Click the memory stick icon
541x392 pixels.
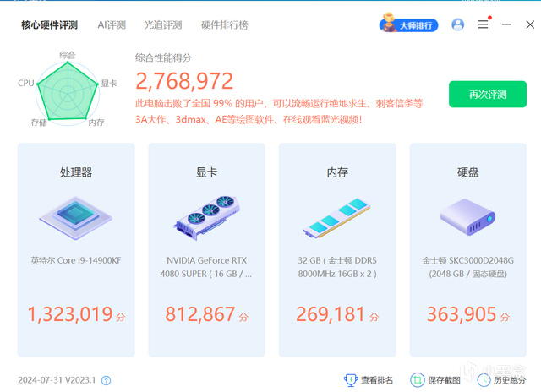pyautogui.click(x=336, y=218)
